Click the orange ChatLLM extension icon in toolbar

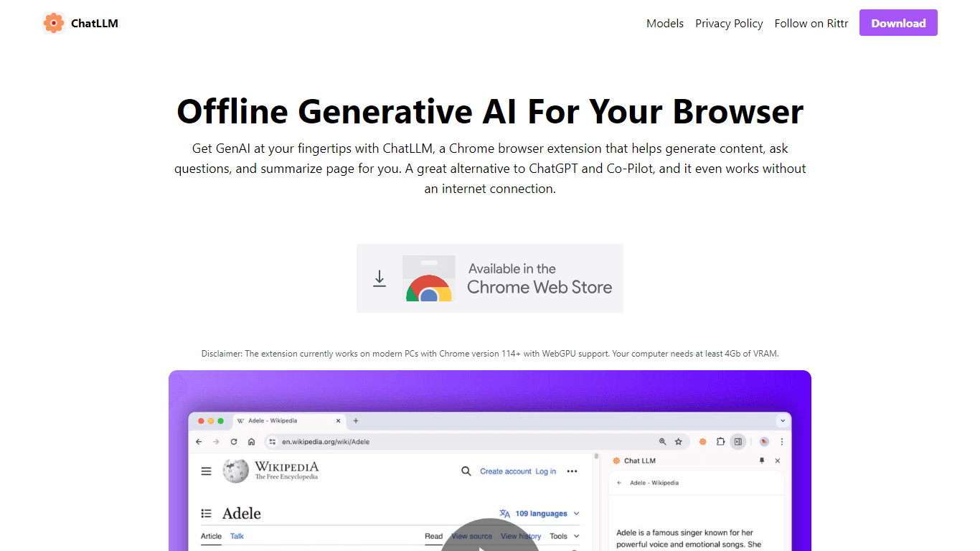pyautogui.click(x=703, y=442)
